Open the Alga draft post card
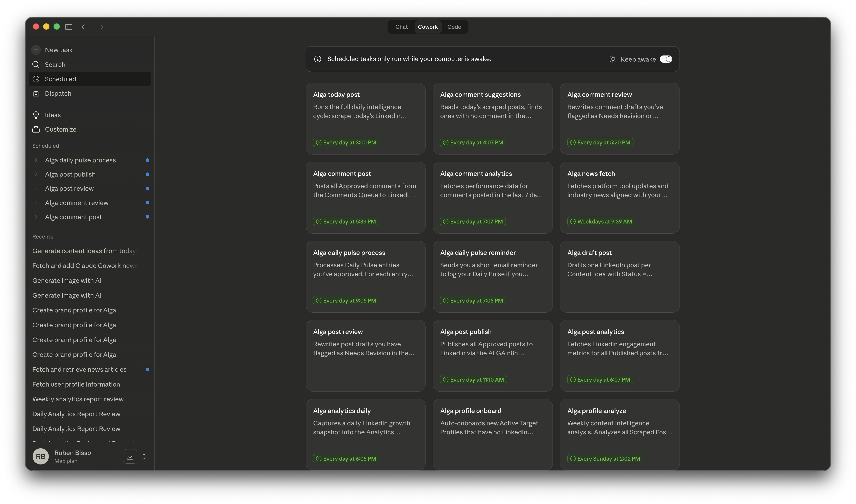This screenshot has width=856, height=504. 620,277
